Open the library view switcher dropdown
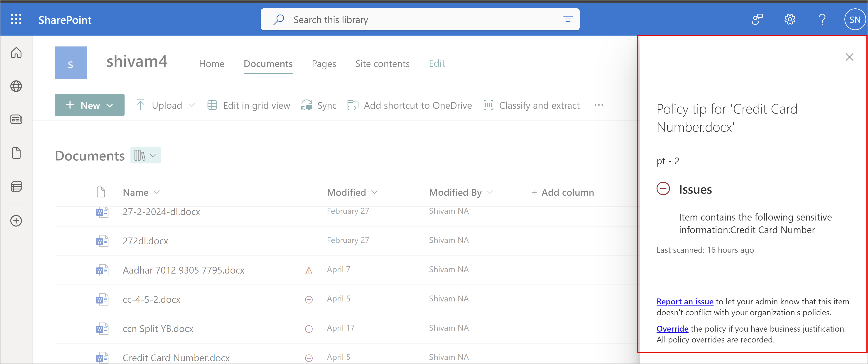 [146, 155]
